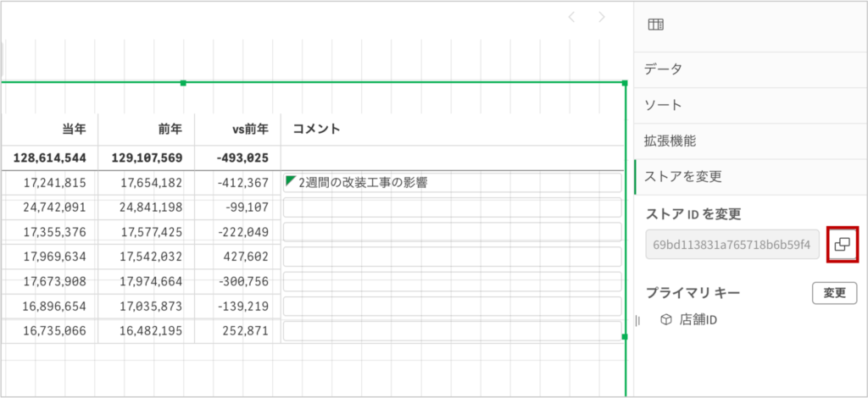Click comment field in the 24,742,091 row

pos(452,207)
